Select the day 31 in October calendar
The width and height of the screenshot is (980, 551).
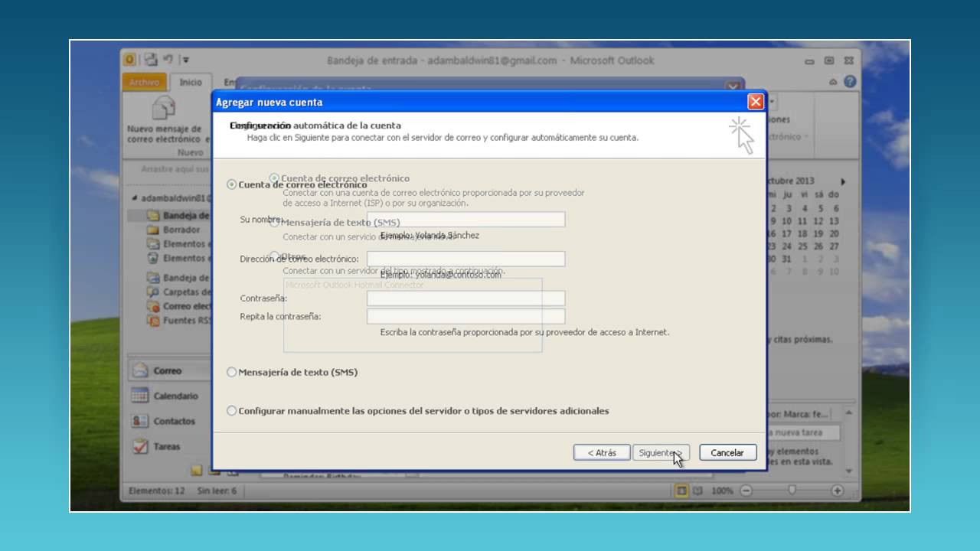coord(786,259)
